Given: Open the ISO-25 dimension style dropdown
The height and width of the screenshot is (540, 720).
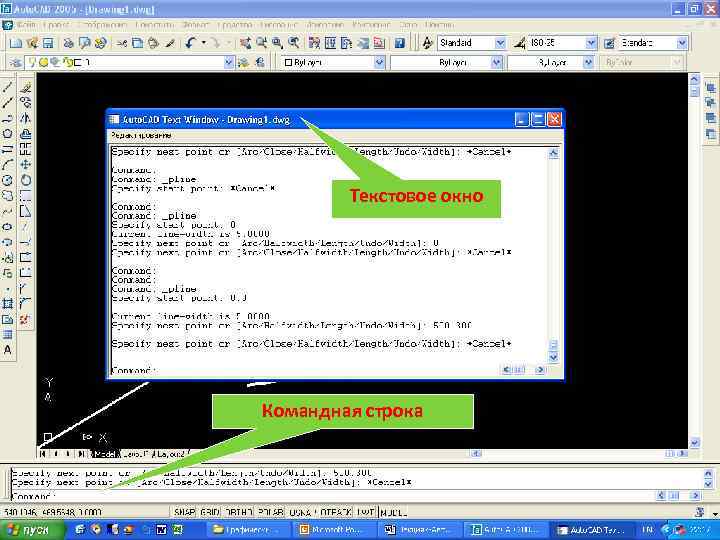Looking at the screenshot, I should click(591, 43).
